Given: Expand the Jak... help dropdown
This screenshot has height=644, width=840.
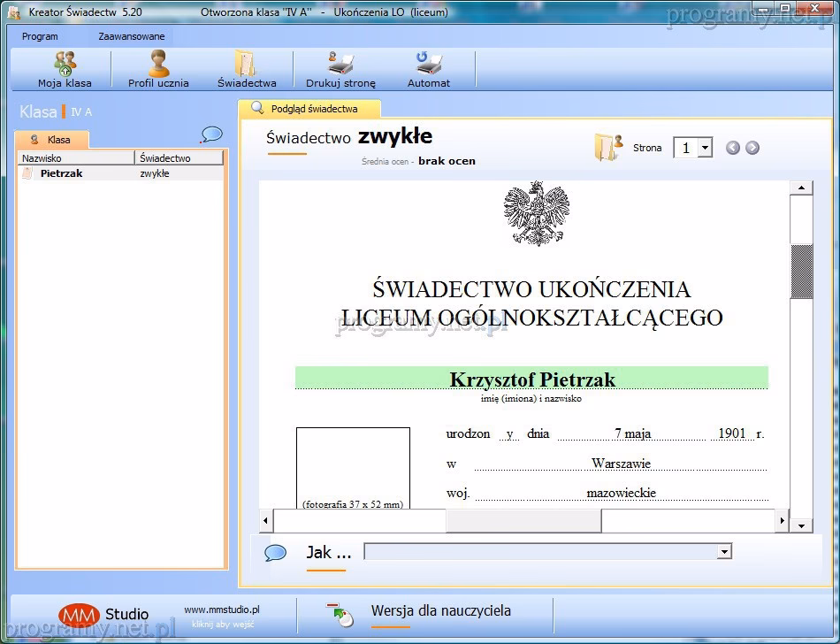Looking at the screenshot, I should (x=724, y=552).
